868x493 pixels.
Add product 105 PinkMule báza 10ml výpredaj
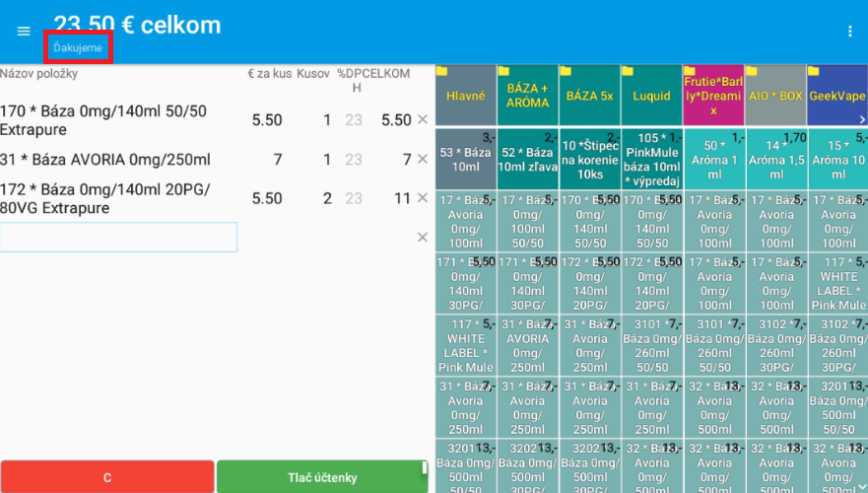(x=651, y=159)
